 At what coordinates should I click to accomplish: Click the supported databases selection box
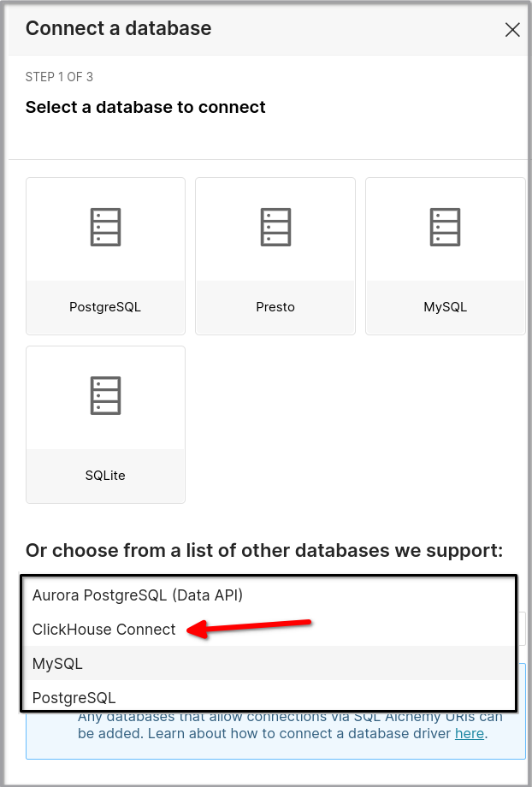pos(266,646)
